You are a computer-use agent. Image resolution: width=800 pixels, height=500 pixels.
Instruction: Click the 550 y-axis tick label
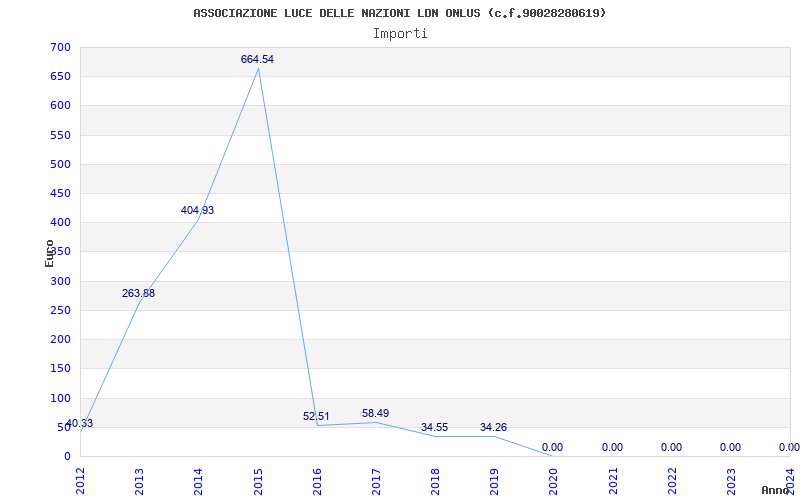(x=60, y=135)
